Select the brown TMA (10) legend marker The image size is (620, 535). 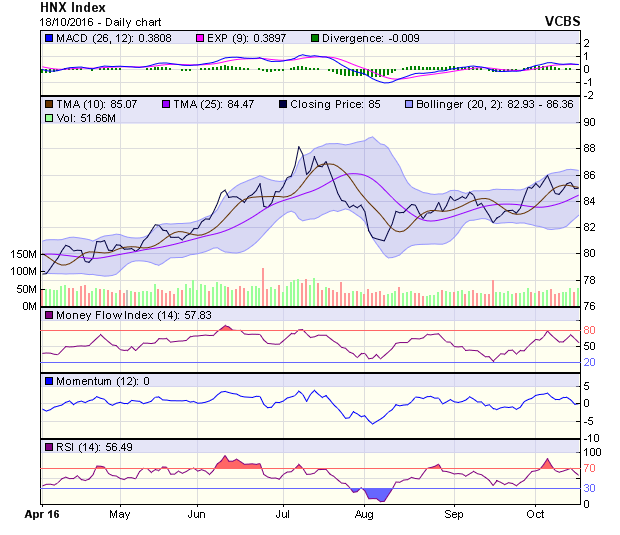[x=48, y=103]
